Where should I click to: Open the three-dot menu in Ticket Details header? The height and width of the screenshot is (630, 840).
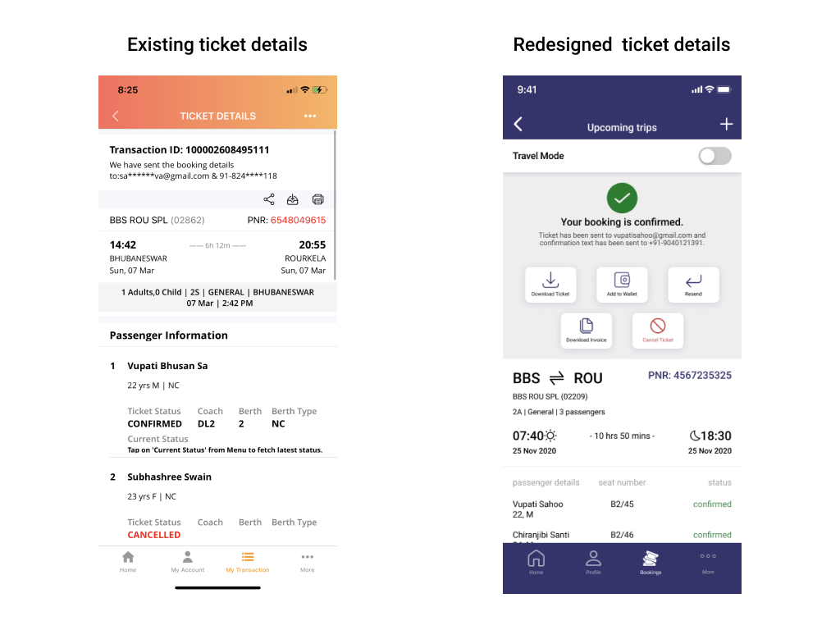coord(310,116)
